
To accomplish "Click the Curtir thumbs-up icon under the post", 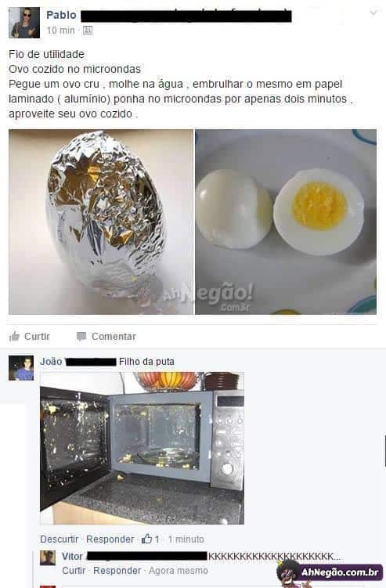I will click(14, 337).
